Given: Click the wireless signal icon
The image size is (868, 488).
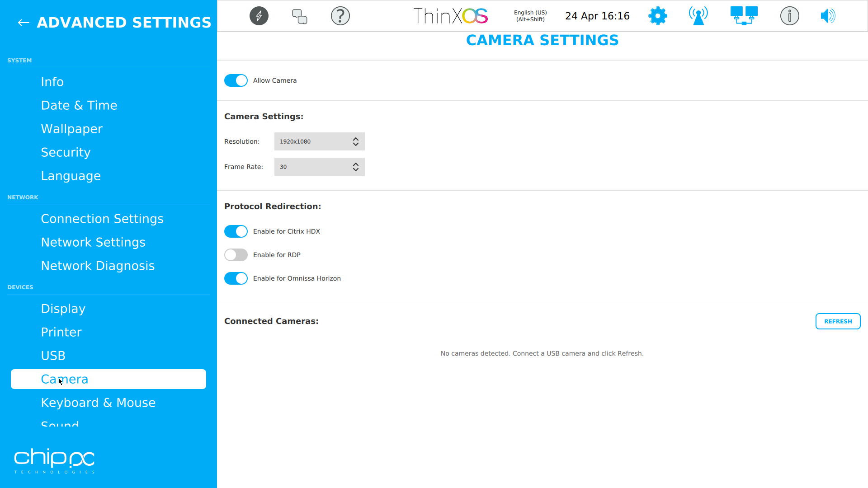Looking at the screenshot, I should 698,16.
